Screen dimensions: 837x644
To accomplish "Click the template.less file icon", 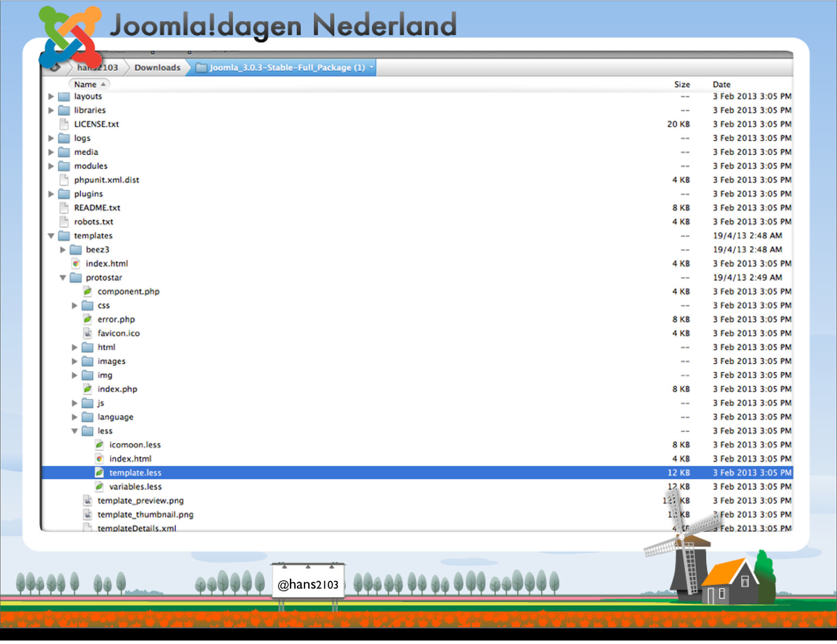I will click(x=99, y=473).
